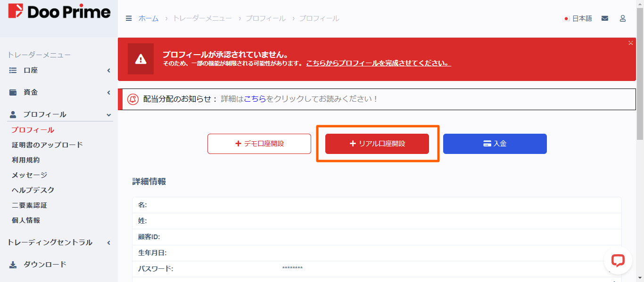Open the hamburger navigation menu
The height and width of the screenshot is (282, 644).
point(128,18)
